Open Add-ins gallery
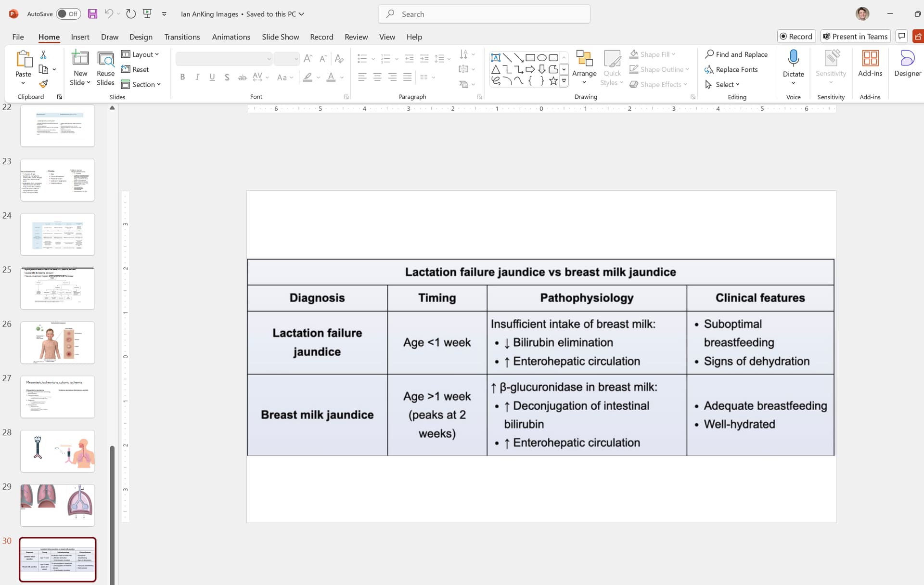Viewport: 924px width, 585px height. (870, 63)
